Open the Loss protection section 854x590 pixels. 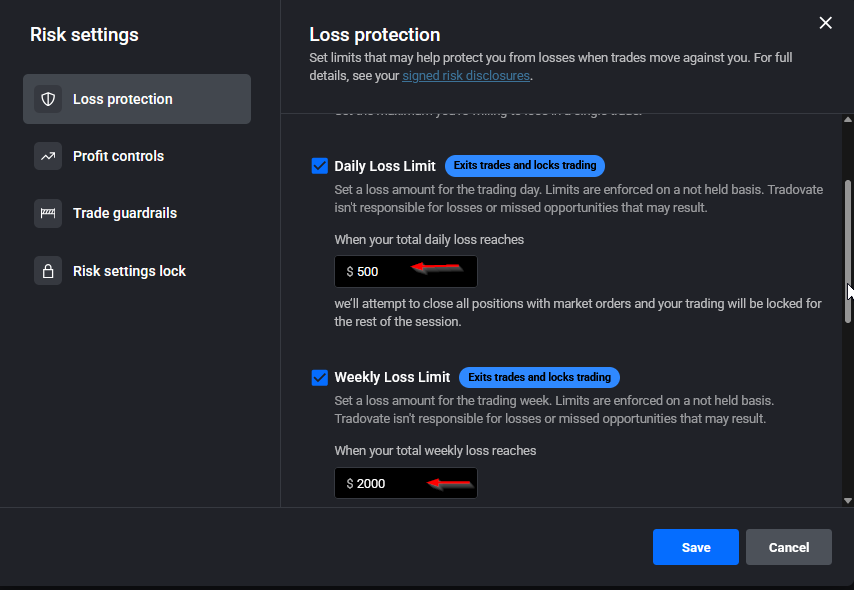(137, 99)
